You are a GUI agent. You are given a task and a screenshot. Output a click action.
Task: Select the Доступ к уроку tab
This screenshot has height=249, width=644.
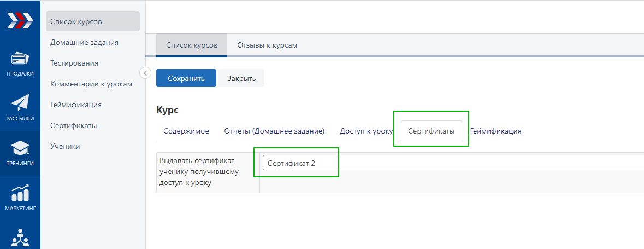click(x=366, y=131)
